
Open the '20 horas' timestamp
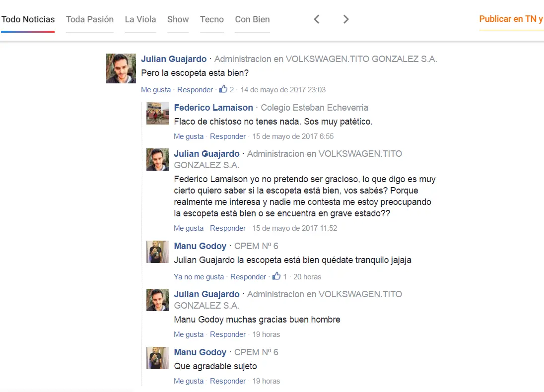307,277
